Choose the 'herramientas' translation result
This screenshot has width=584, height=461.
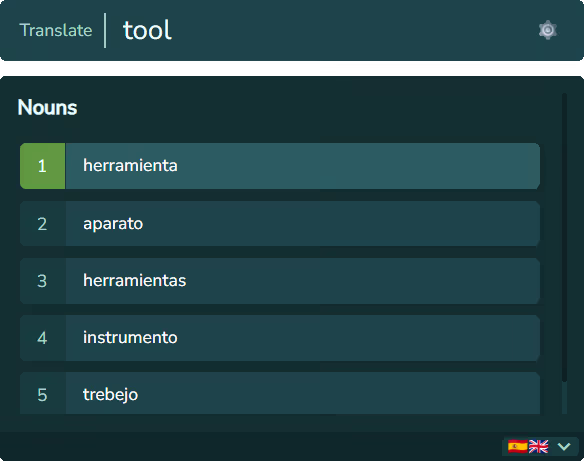click(280, 281)
